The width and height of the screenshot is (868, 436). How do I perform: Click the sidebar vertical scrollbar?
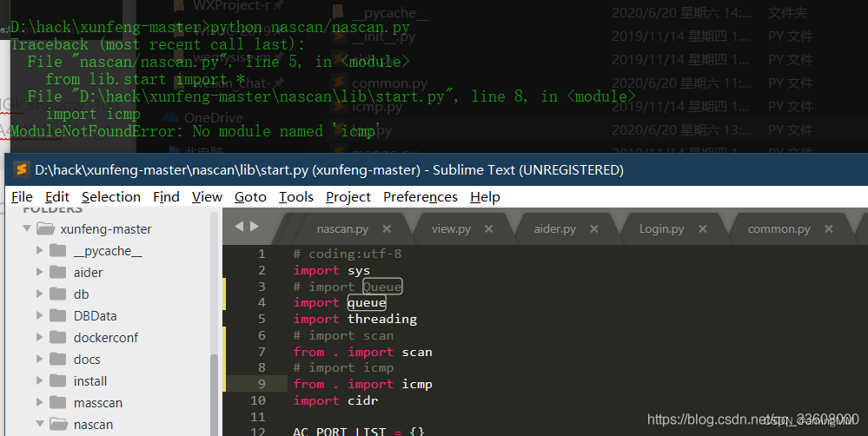click(x=215, y=394)
